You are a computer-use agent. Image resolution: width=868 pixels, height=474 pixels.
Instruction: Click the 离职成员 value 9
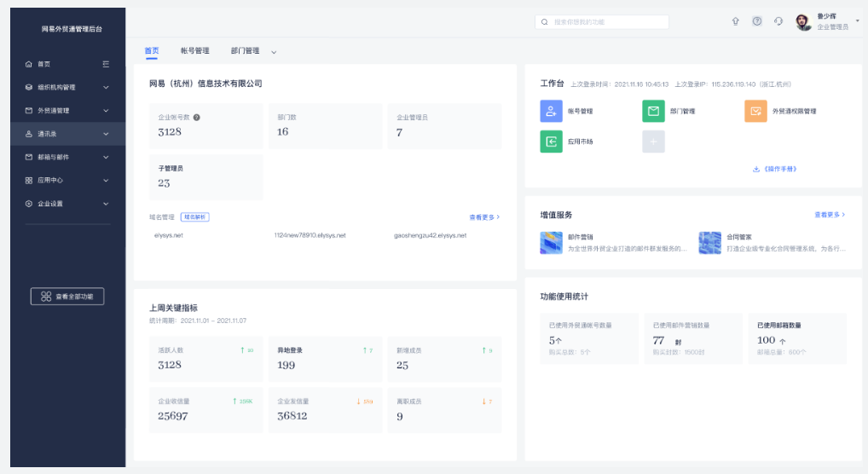400,416
